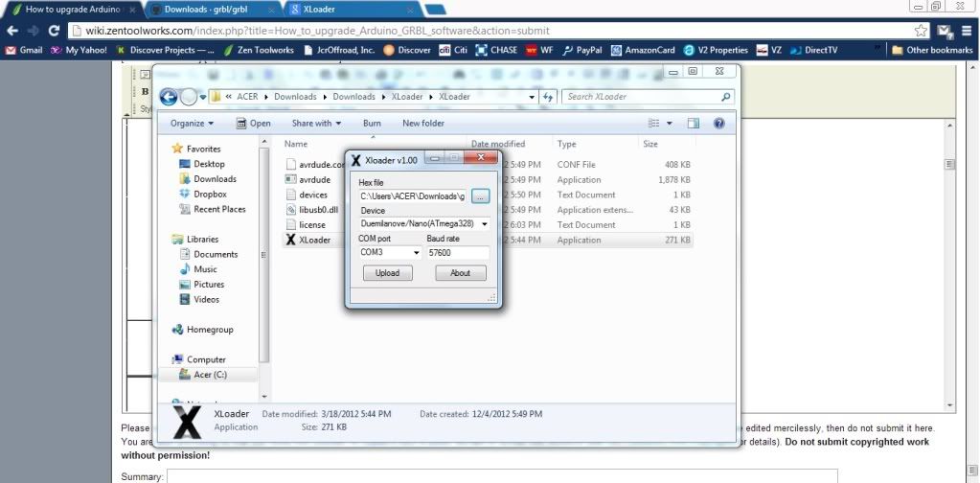980x483 pixels.
Task: Open the PayPal bookmark
Action: click(x=581, y=50)
